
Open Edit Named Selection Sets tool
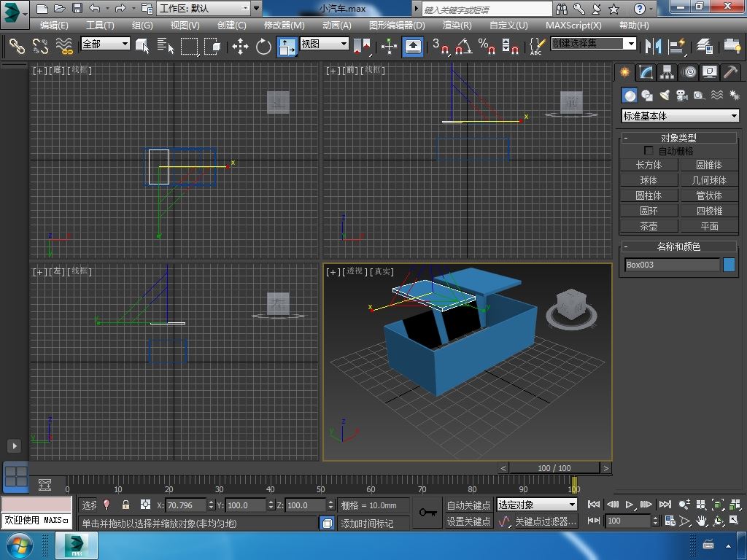point(537,46)
